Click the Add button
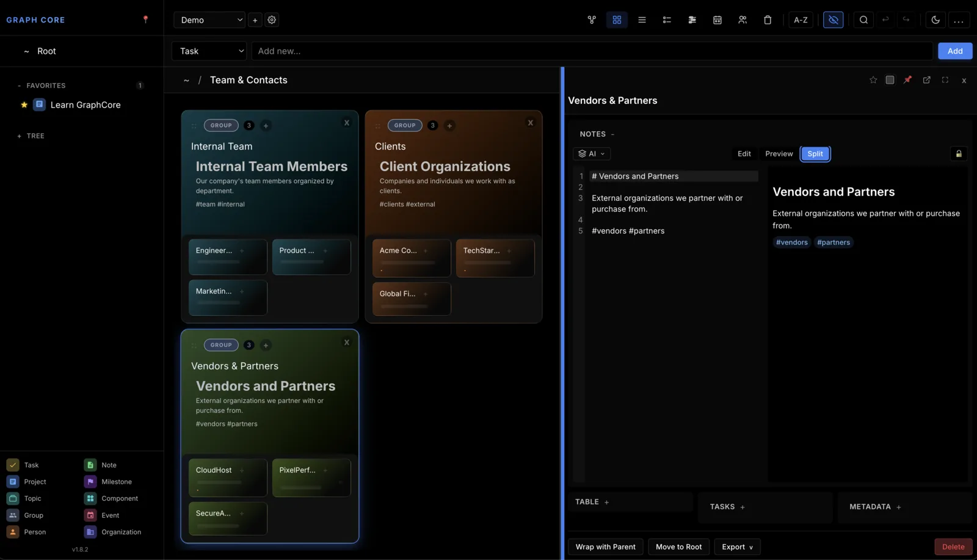 [955, 51]
